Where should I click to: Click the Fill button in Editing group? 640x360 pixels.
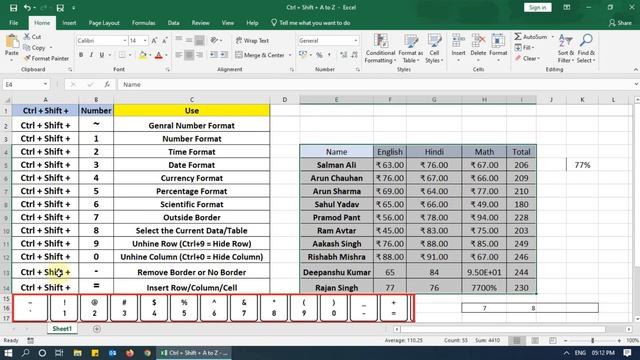524,48
